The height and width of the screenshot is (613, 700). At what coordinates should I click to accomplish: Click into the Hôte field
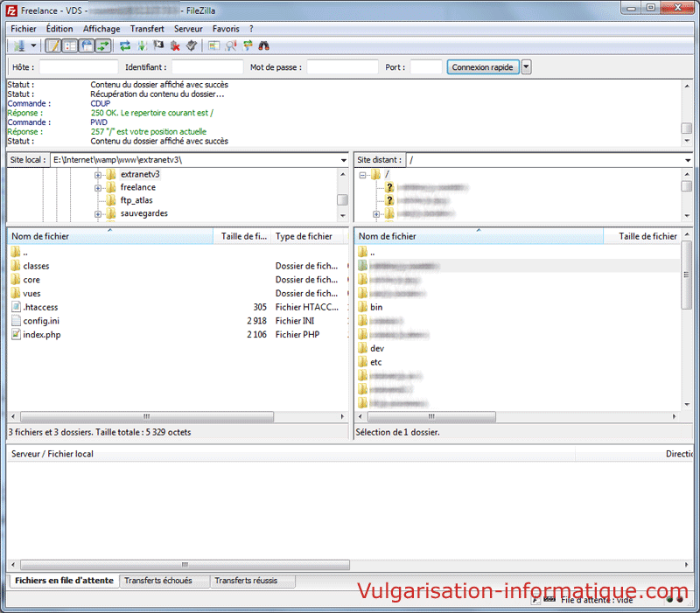[79, 67]
